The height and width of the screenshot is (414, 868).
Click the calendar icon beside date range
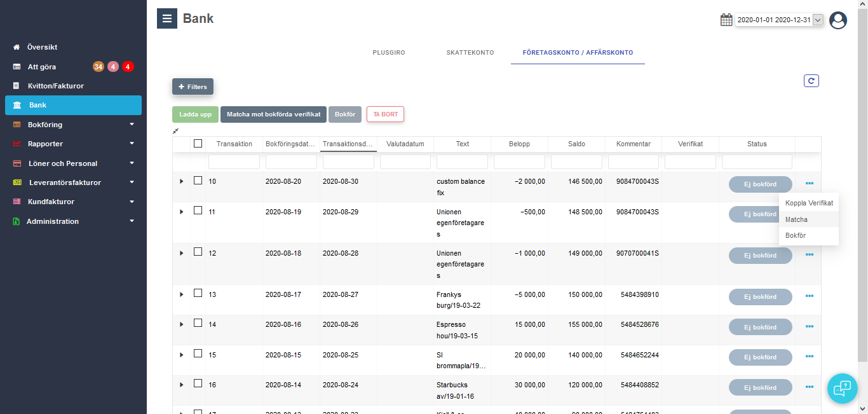pyautogui.click(x=726, y=20)
